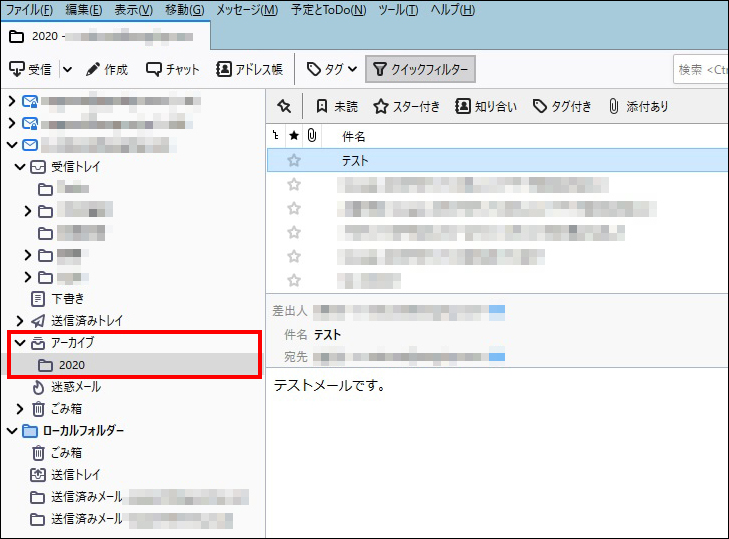Open the タグ dropdown in toolbar

331,69
